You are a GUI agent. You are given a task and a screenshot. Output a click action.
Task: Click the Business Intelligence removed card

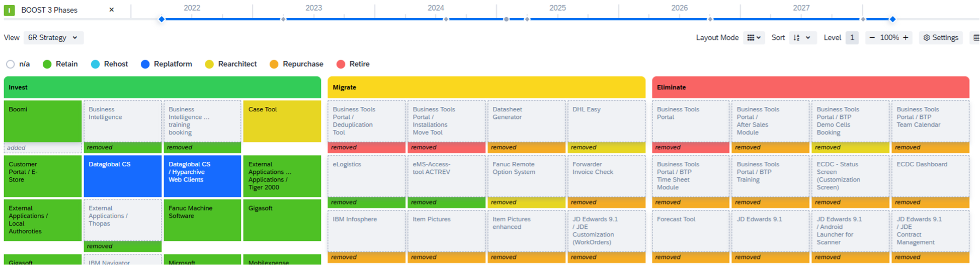[123, 121]
